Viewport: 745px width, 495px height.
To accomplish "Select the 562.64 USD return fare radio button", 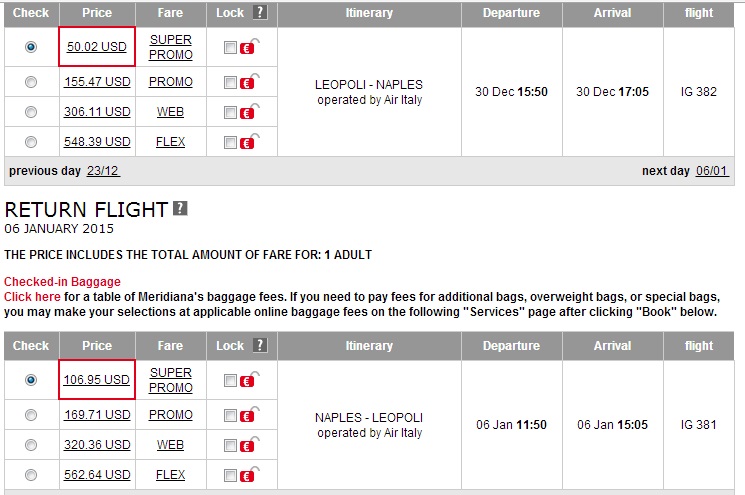I will [31, 475].
